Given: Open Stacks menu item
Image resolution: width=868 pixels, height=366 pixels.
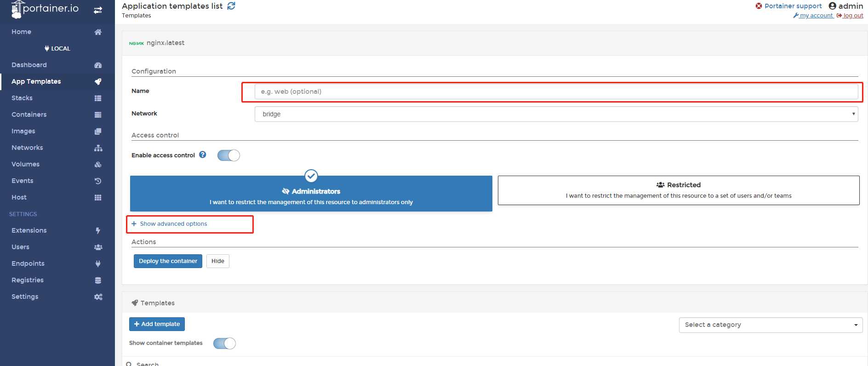Looking at the screenshot, I should coord(57,98).
